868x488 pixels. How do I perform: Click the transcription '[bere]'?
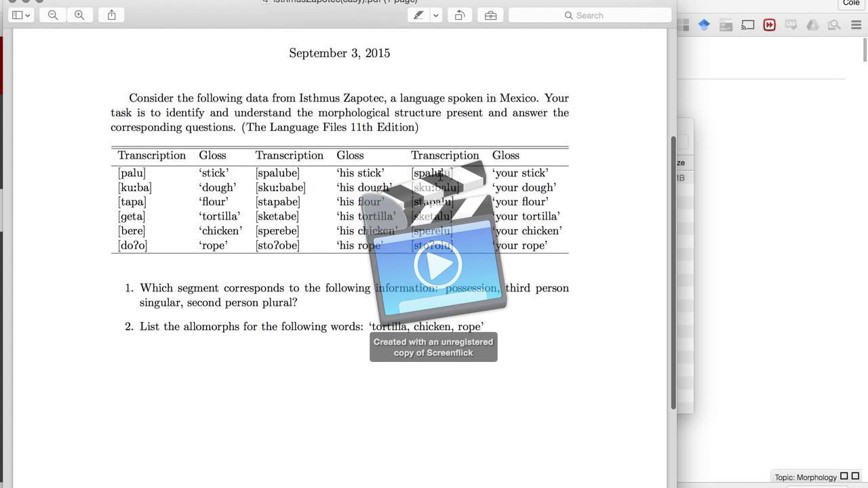132,230
